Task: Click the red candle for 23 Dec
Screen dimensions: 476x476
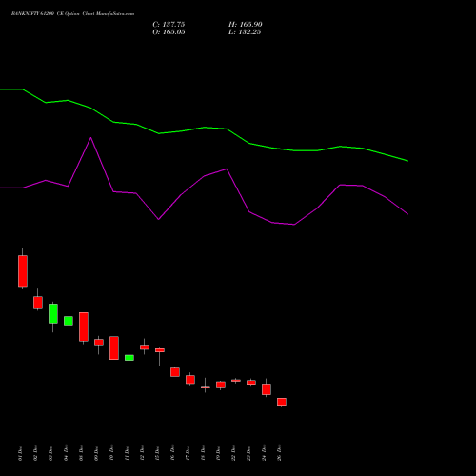Action: pos(251,383)
